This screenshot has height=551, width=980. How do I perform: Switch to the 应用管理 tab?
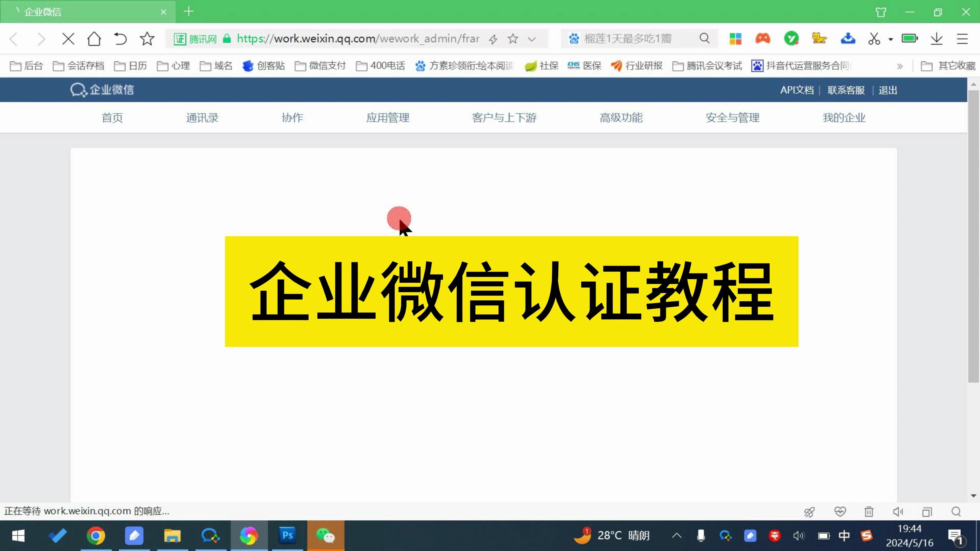point(388,118)
